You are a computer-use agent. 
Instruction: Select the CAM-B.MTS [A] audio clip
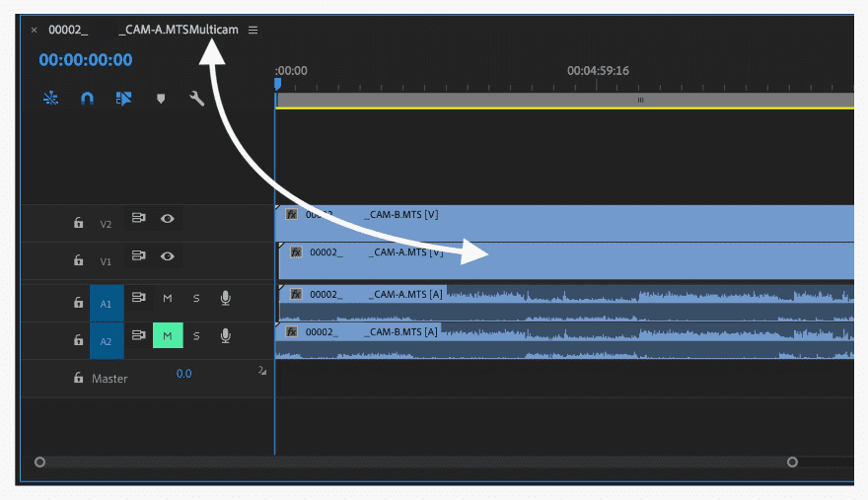pos(564,341)
